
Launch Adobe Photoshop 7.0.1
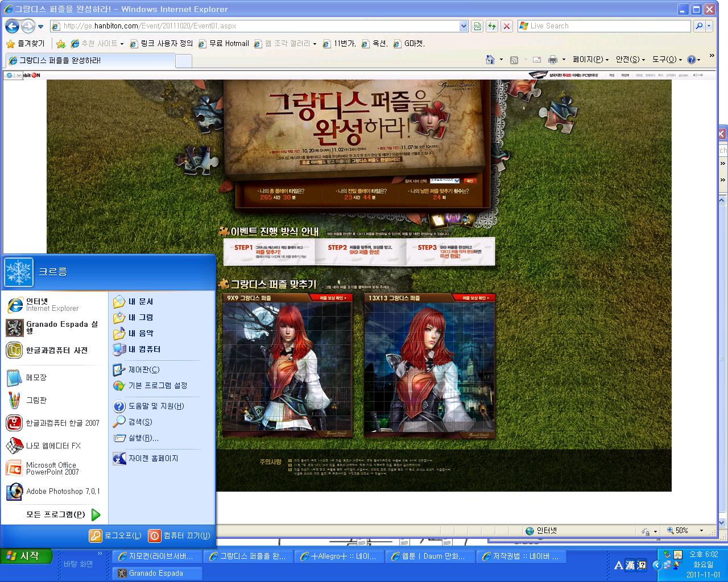coord(54,491)
